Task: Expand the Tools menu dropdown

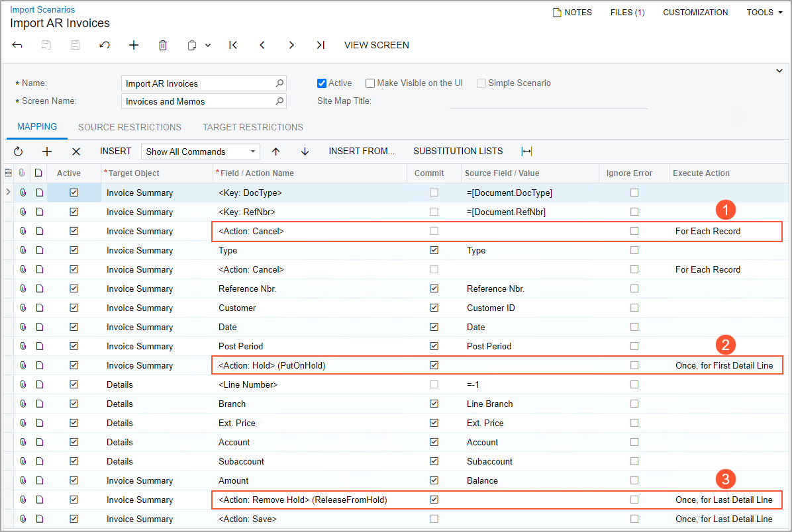Action: point(764,13)
